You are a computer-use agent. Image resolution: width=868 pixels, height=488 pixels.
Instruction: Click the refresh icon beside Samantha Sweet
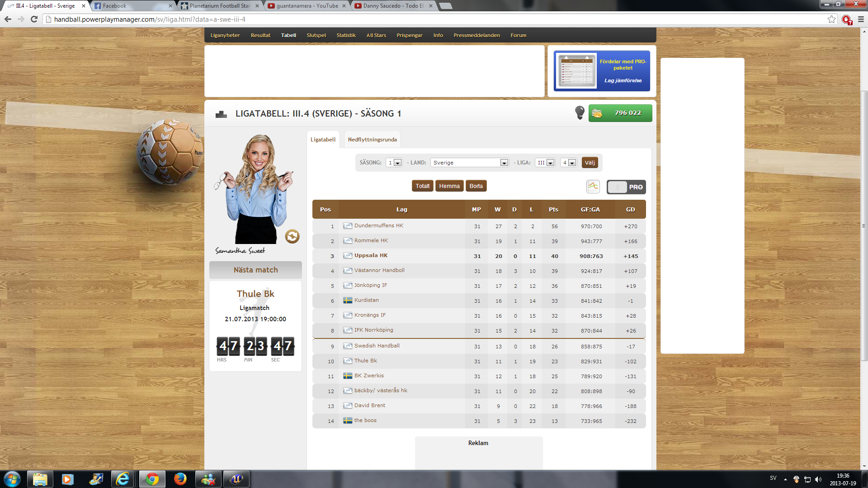(292, 236)
